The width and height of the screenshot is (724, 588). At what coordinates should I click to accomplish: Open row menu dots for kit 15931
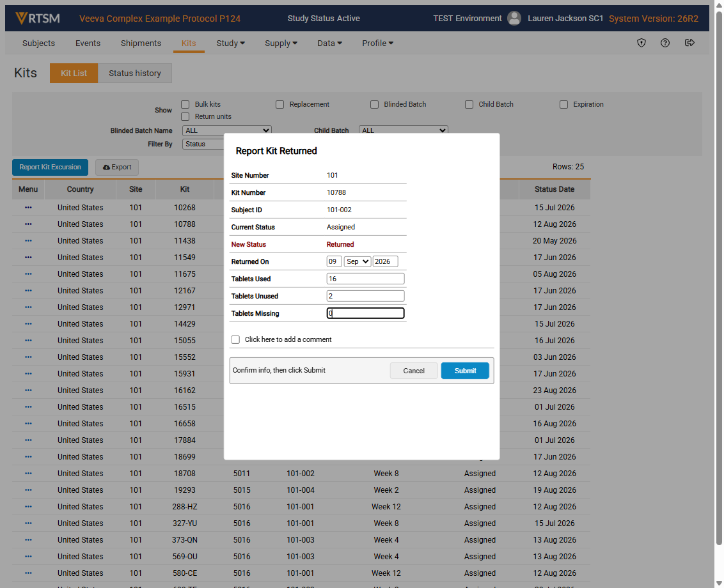pyautogui.click(x=28, y=374)
